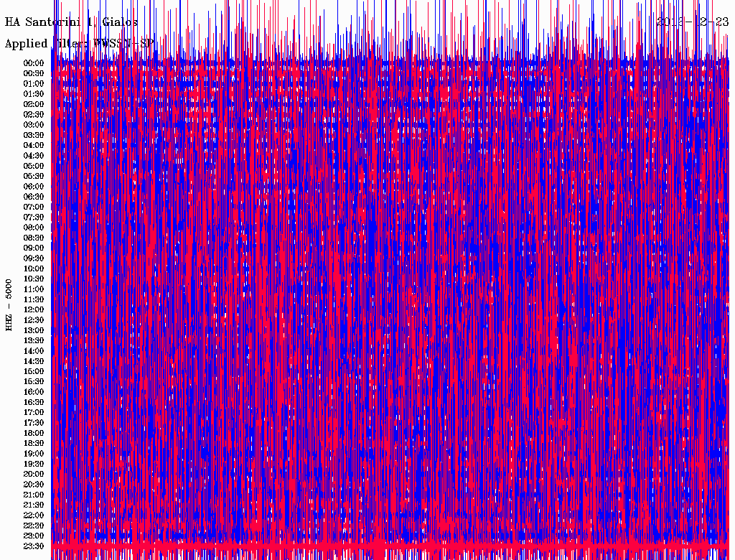The height and width of the screenshot is (560, 735).
Task: Click the "Applied filter: WWSSN-SP" label
Action: [79, 44]
